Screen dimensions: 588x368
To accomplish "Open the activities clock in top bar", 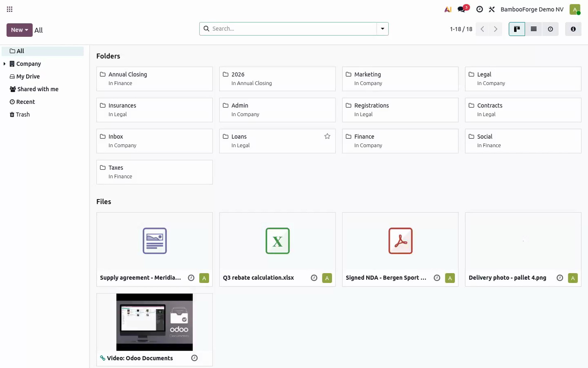I will coord(480,9).
